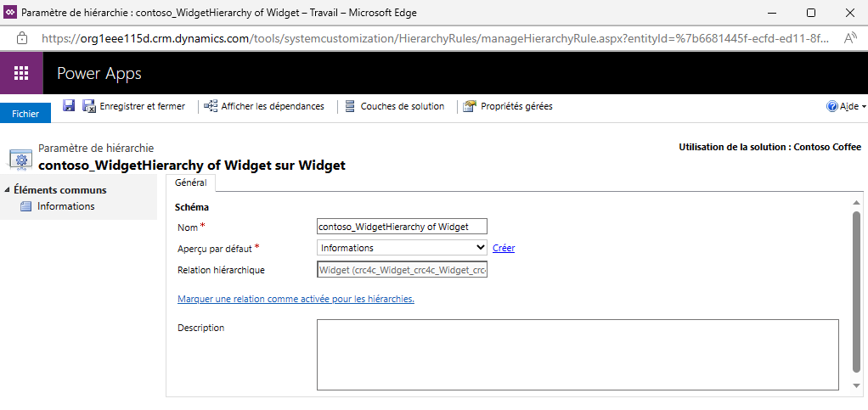
Task: Click the form's vertical scrollbar thumb
Action: pyautogui.click(x=856, y=292)
